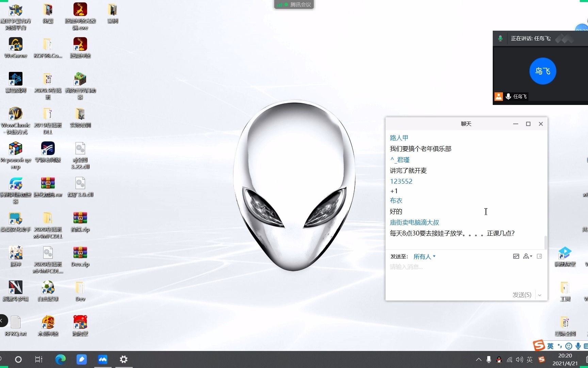
Task: Click taskbar 英 IME indicator
Action: tap(530, 359)
